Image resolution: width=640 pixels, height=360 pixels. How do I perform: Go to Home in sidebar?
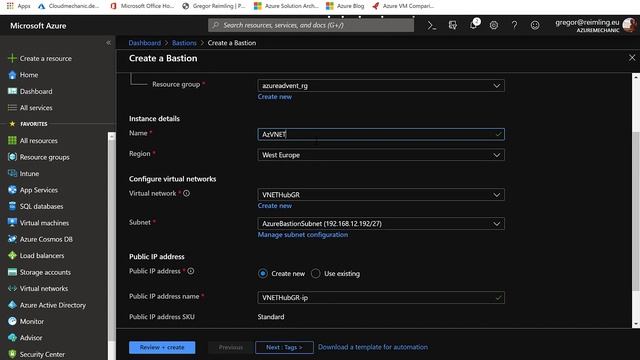pos(29,75)
